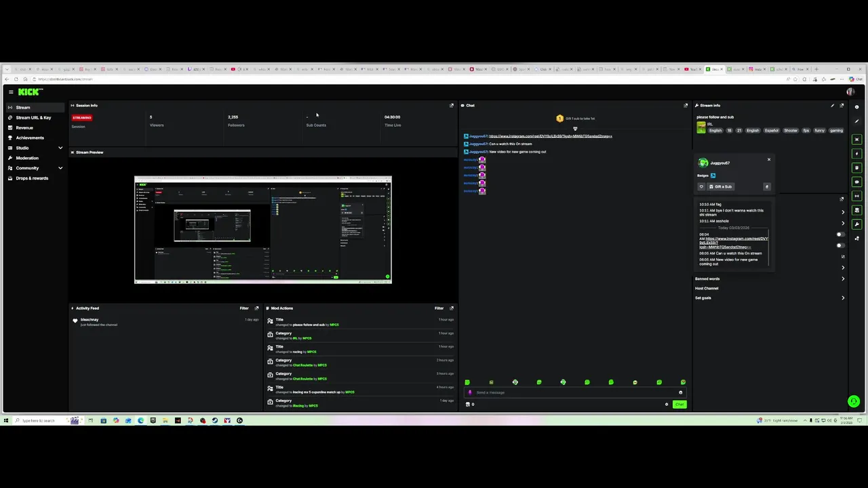Open the Instagram reel link in chat
The image size is (868, 488).
pyautogui.click(x=550, y=136)
